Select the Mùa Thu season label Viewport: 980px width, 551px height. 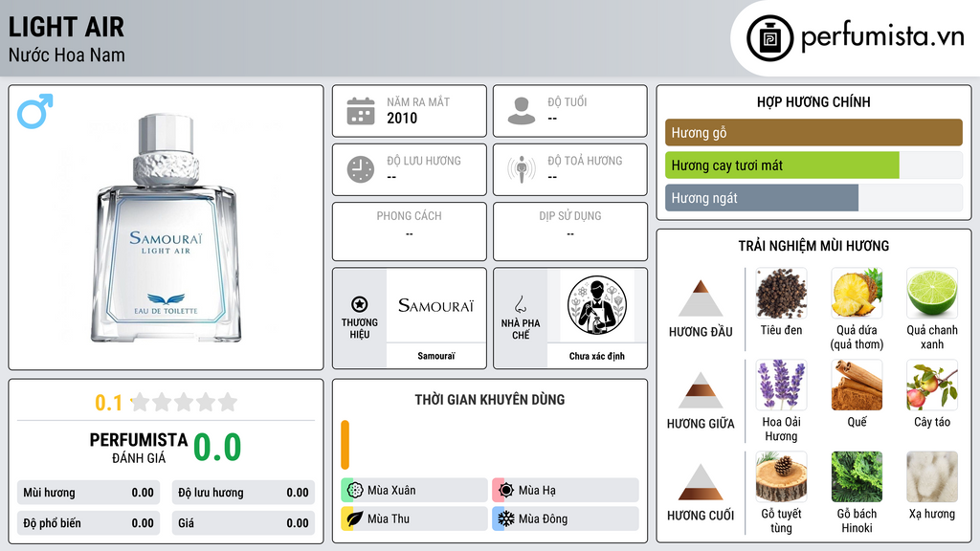pos(389,518)
